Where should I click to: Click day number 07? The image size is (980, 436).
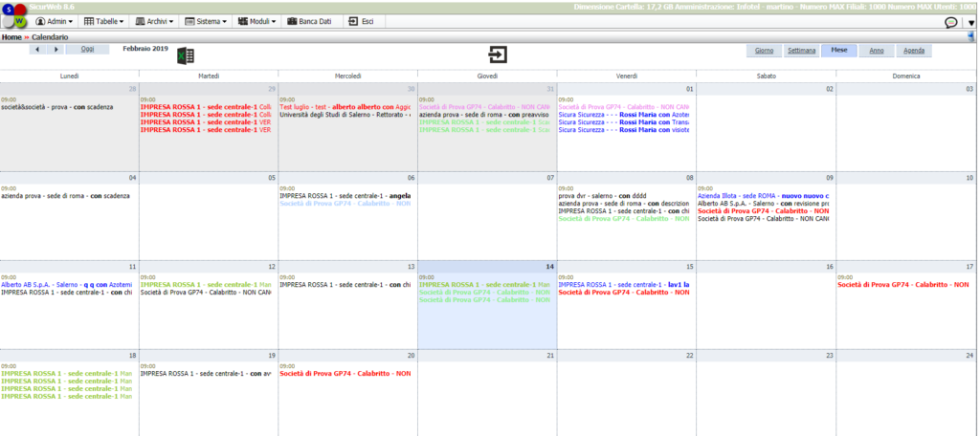pyautogui.click(x=550, y=178)
